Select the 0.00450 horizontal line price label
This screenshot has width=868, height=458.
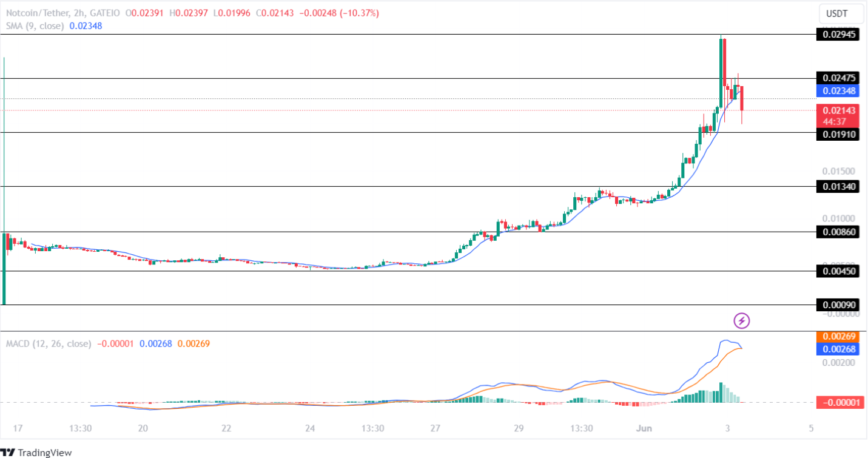839,271
